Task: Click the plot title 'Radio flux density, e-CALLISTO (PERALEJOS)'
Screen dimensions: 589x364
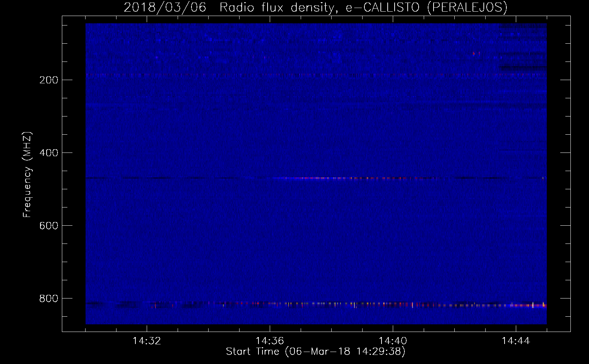Action: click(x=363, y=8)
